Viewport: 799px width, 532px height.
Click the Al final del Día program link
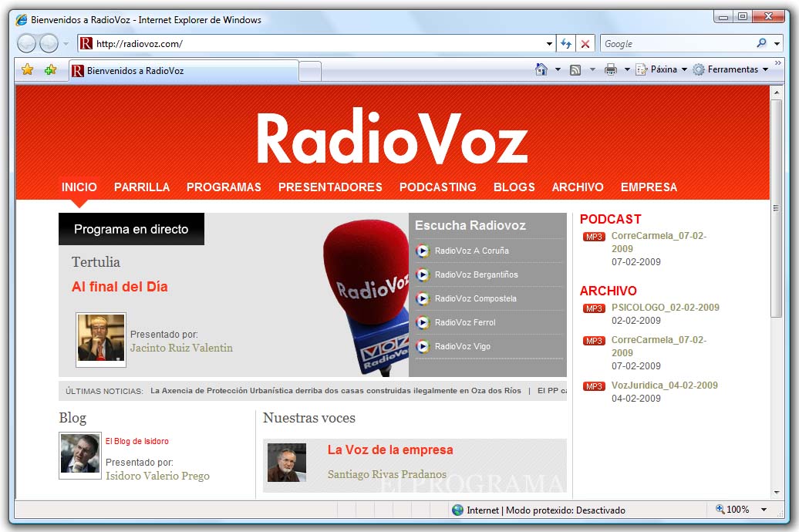click(120, 287)
